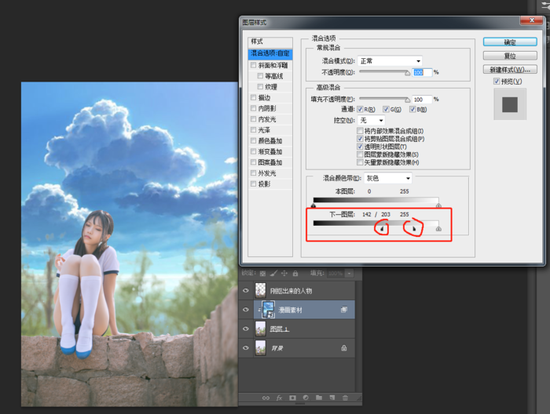Click 不透明度 opacity slider handle

click(407, 73)
